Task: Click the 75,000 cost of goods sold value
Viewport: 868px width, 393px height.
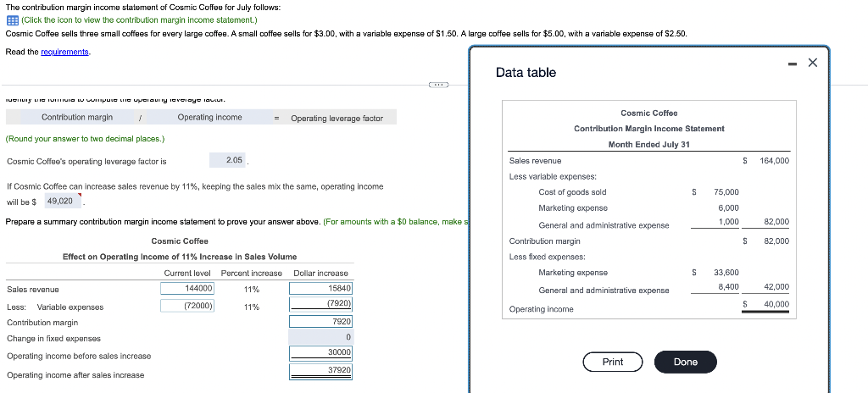Action: pos(726,192)
